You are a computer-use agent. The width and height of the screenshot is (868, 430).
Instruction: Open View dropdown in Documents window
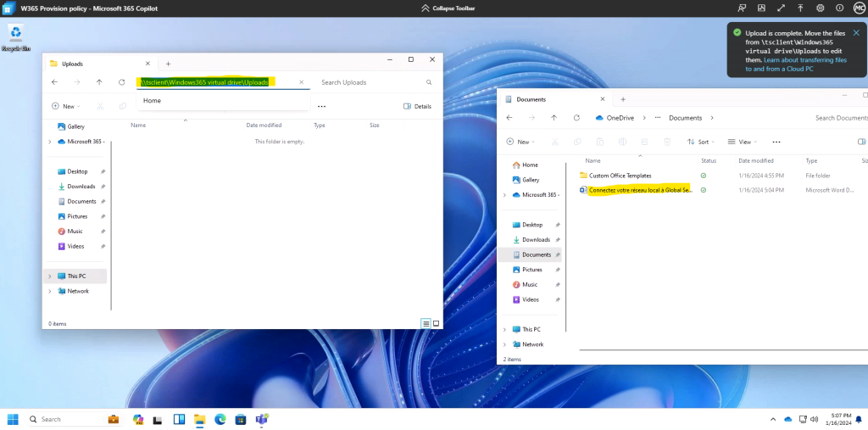(743, 142)
